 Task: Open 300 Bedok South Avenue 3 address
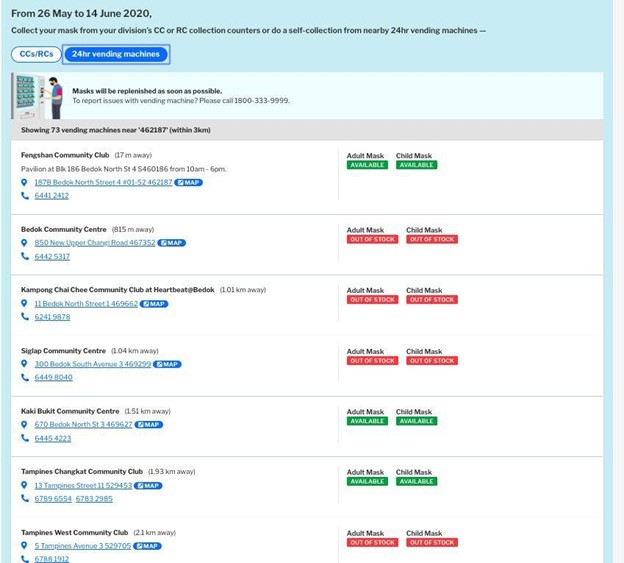pyautogui.click(x=93, y=364)
